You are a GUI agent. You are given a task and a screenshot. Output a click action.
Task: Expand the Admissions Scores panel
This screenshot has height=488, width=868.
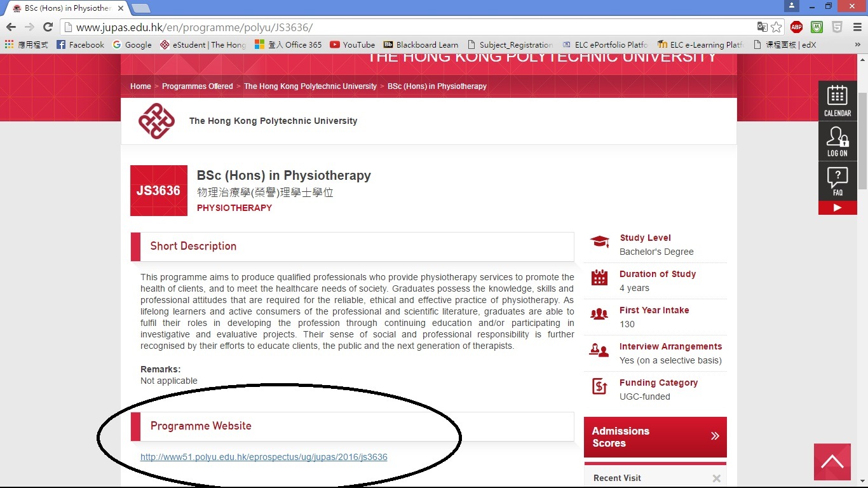coord(655,437)
